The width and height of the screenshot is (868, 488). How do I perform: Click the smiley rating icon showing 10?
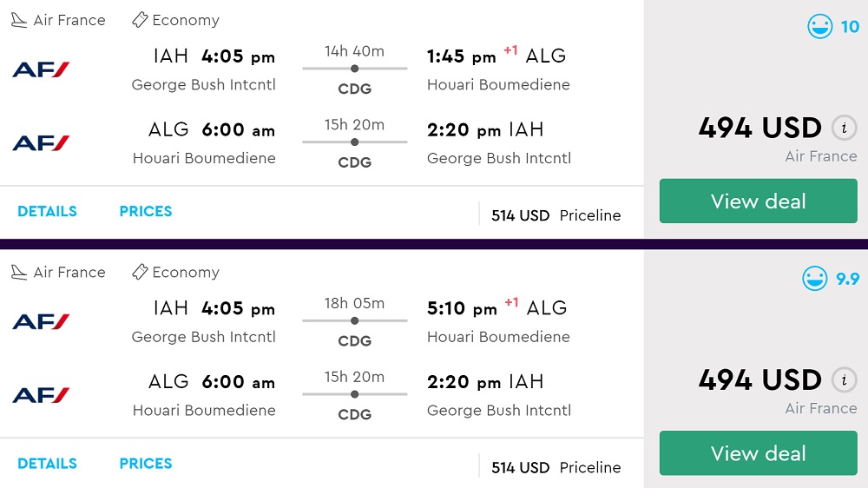tap(819, 27)
